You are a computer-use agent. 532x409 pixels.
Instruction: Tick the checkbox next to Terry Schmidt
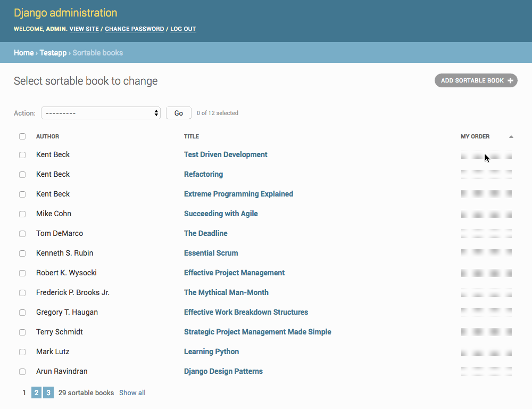22,332
